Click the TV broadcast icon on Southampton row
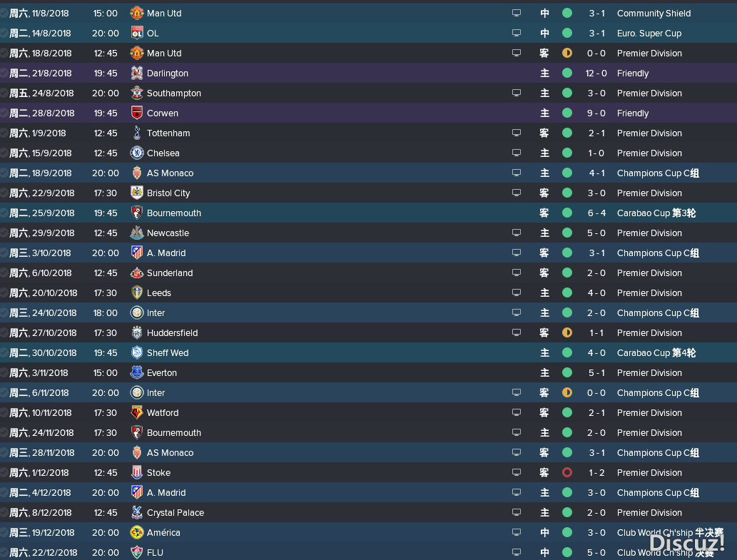This screenshot has height=560, width=737. (516, 93)
